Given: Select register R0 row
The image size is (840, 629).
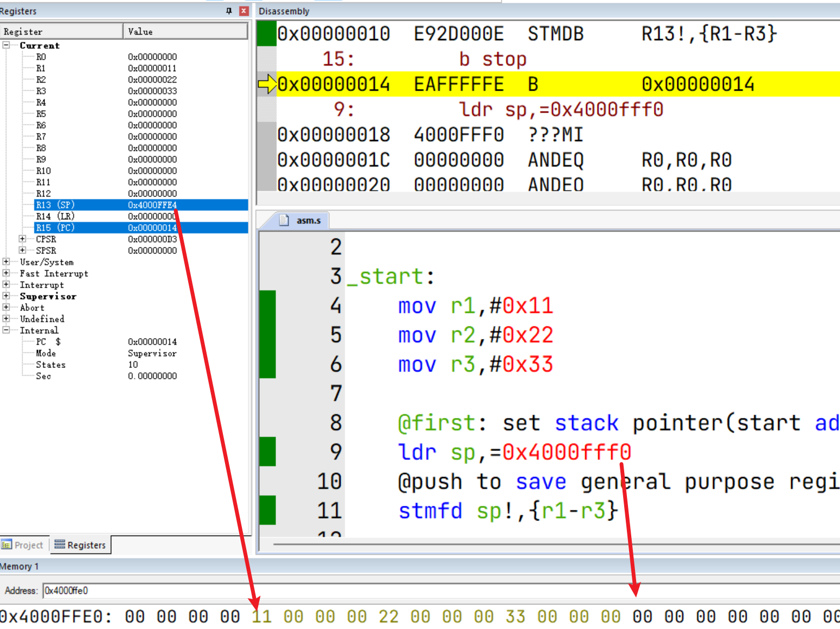Looking at the screenshot, I should point(141,56).
